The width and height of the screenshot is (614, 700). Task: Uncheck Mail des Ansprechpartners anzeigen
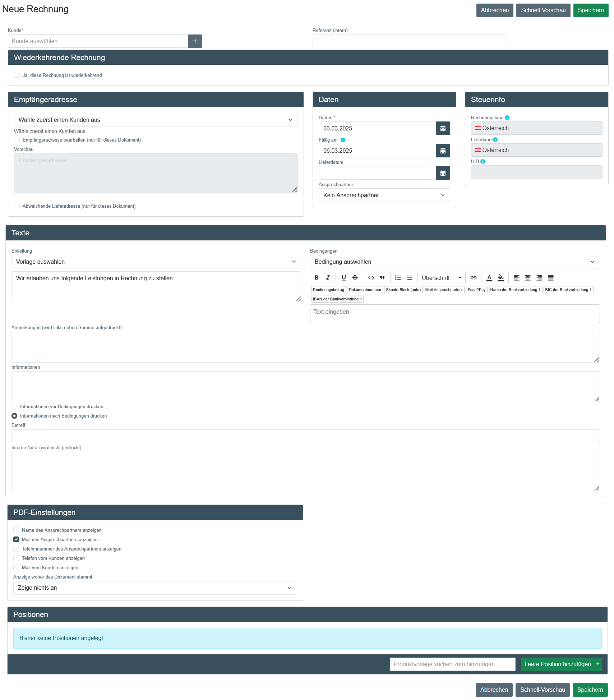16,539
